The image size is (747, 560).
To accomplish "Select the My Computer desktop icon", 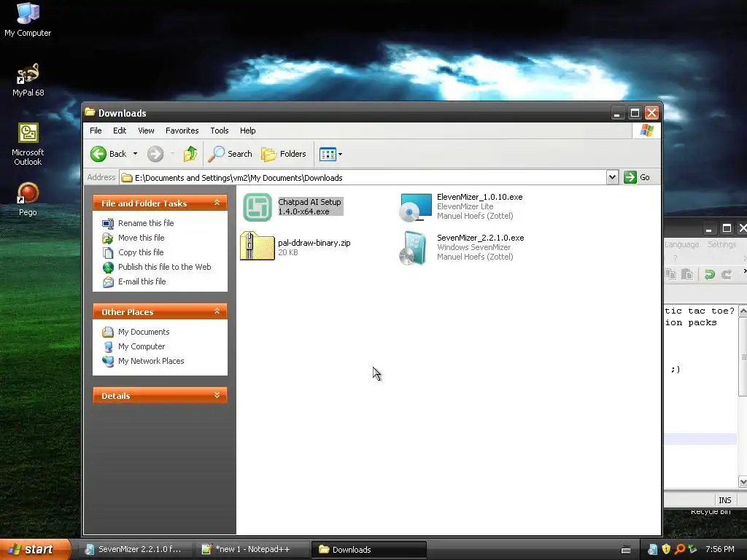I will click(x=28, y=20).
